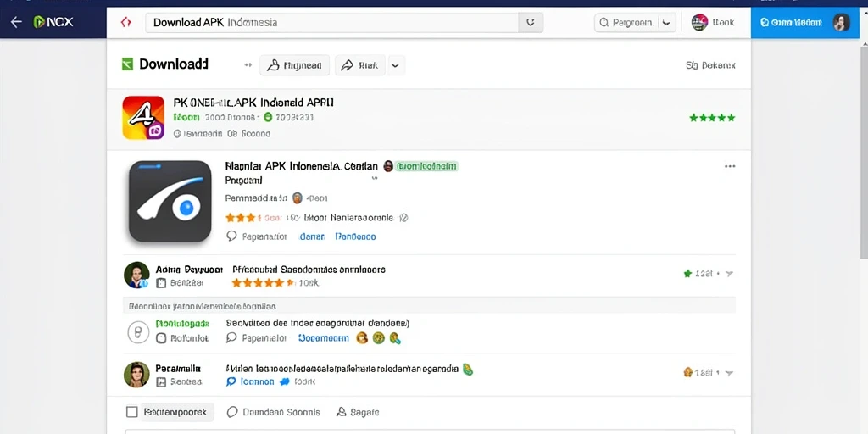
Task: Click the back arrow in top bar
Action: click(17, 22)
